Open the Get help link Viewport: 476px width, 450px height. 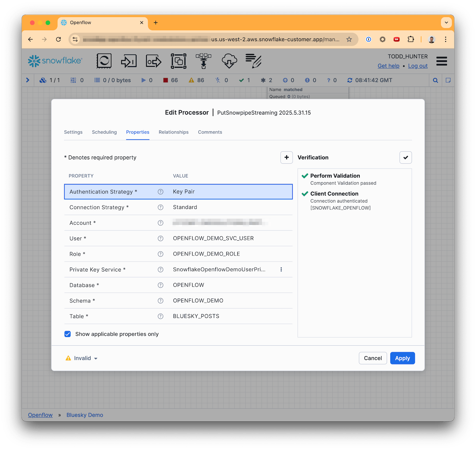388,66
